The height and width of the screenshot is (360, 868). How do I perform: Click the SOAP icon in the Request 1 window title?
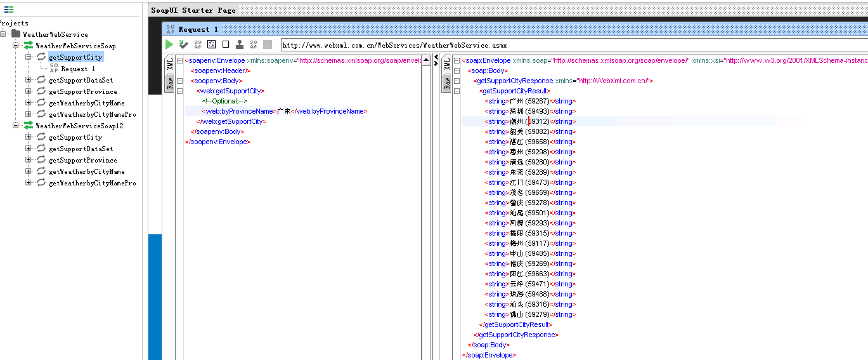point(171,29)
